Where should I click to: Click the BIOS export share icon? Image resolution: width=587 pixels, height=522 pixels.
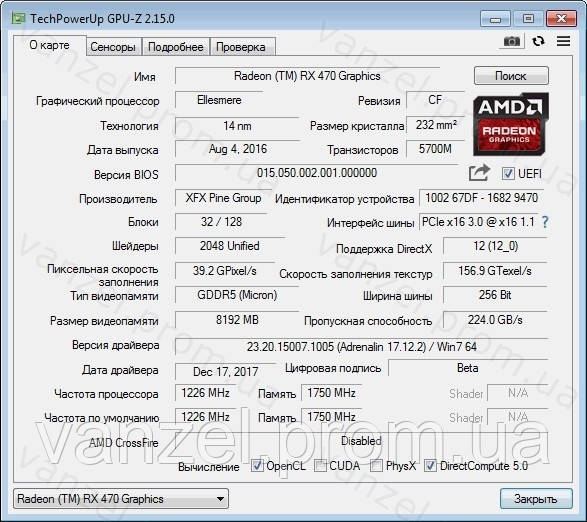click(x=479, y=173)
